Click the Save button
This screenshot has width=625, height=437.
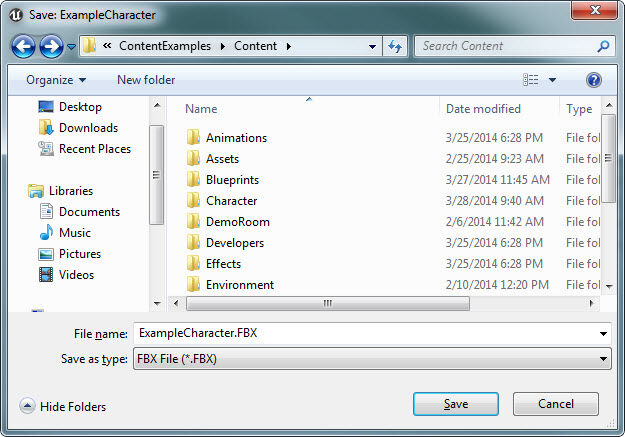456,404
